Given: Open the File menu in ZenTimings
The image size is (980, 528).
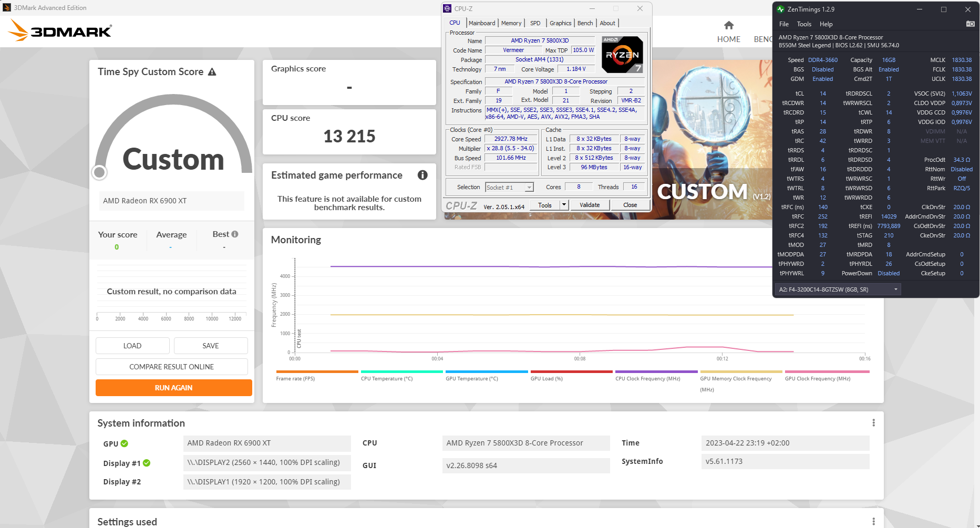Looking at the screenshot, I should (783, 24).
